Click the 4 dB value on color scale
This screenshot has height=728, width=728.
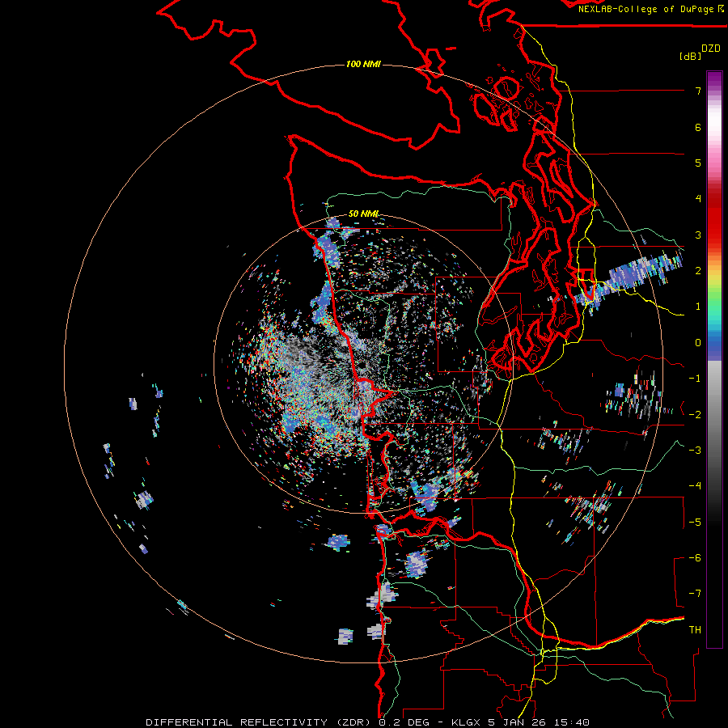coord(698,199)
